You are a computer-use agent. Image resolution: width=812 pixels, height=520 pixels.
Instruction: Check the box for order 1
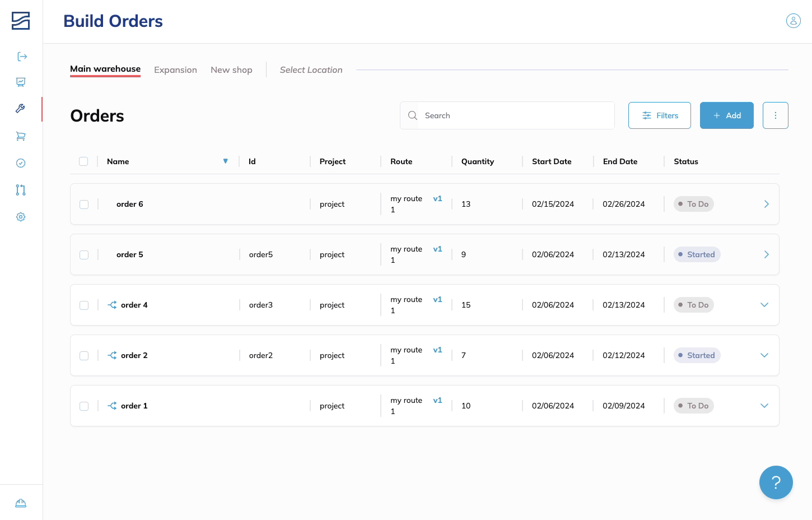(x=84, y=406)
